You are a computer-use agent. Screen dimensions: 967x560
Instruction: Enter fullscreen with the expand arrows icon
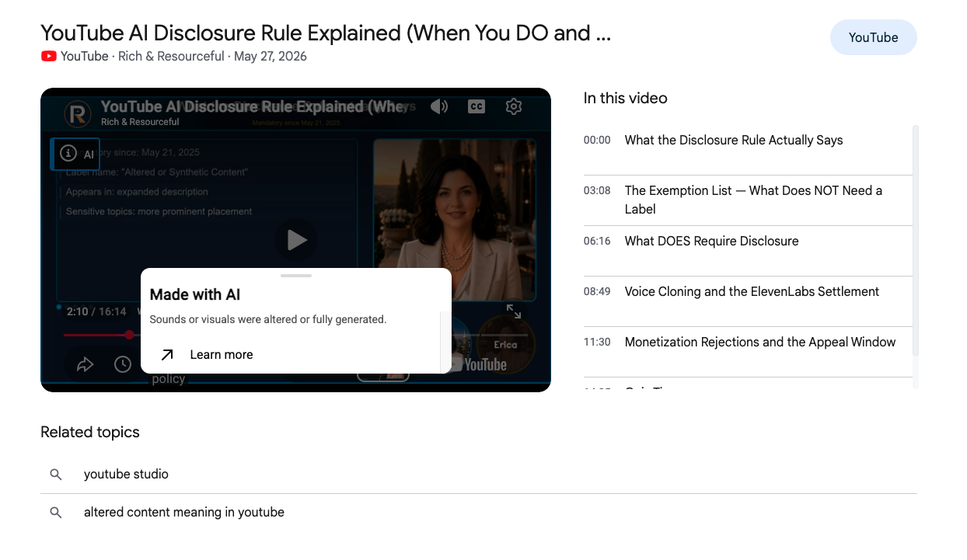pos(514,311)
